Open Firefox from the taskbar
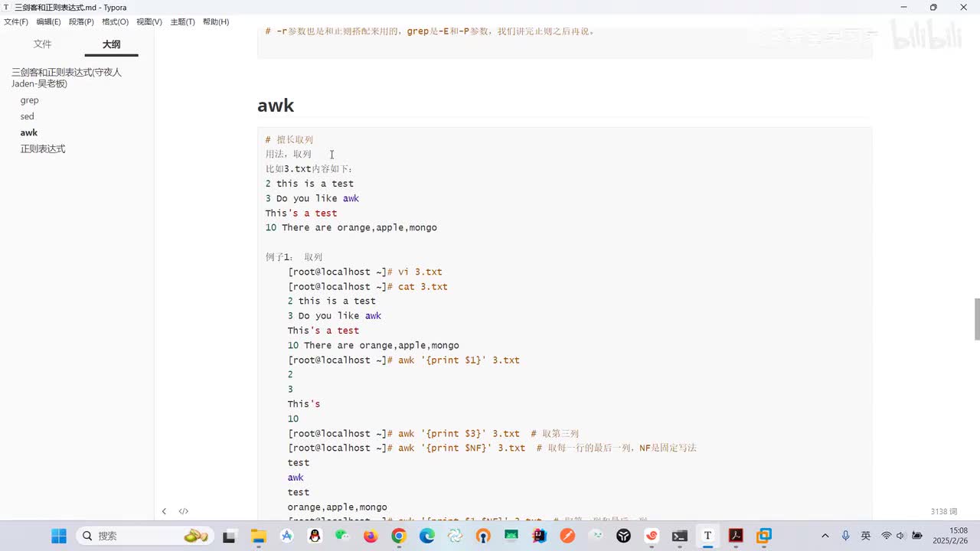This screenshot has height=551, width=980. point(371,536)
